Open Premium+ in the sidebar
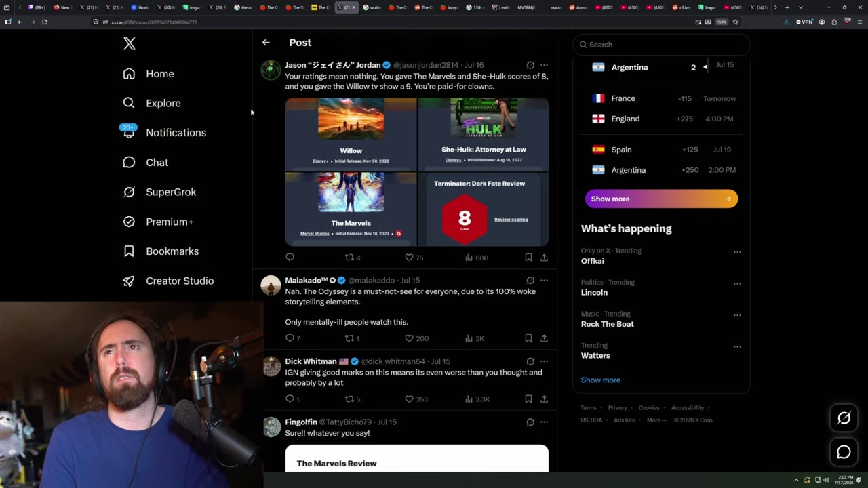The height and width of the screenshot is (488, 868). pos(158,222)
